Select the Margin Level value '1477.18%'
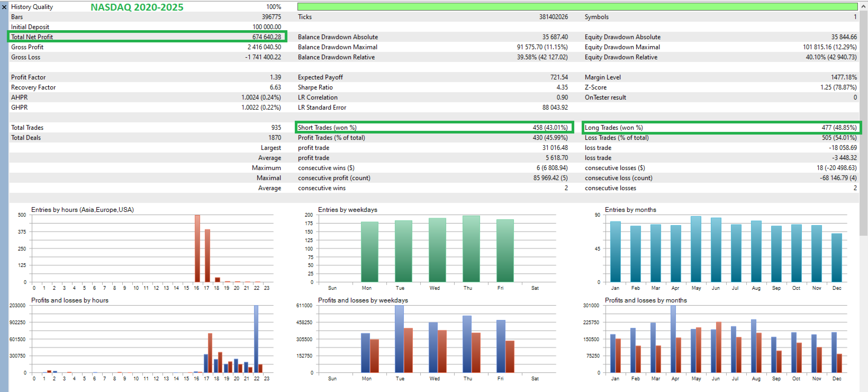This screenshot has width=868, height=392. [x=844, y=77]
